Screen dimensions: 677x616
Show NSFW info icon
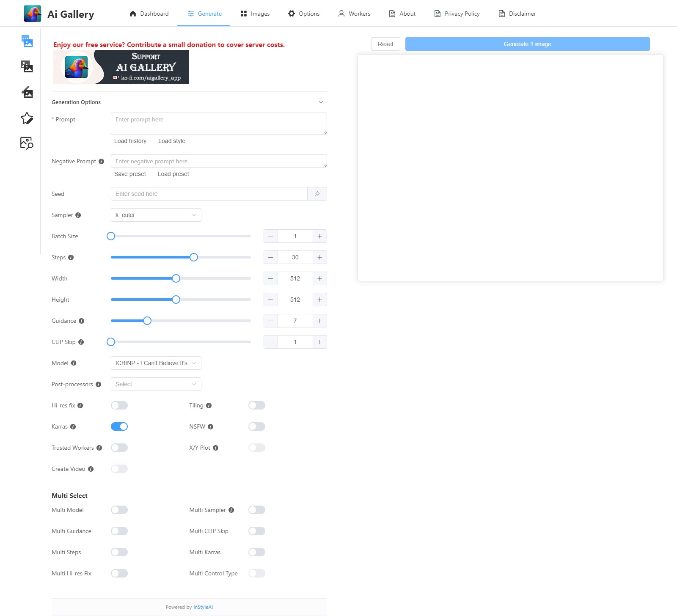tap(210, 426)
